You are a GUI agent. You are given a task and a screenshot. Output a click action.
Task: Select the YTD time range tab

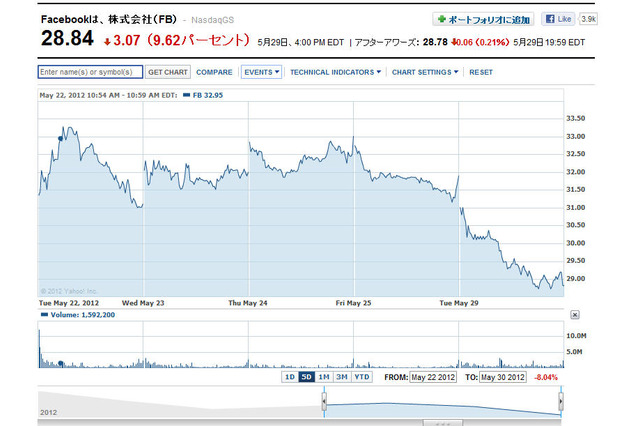click(362, 377)
